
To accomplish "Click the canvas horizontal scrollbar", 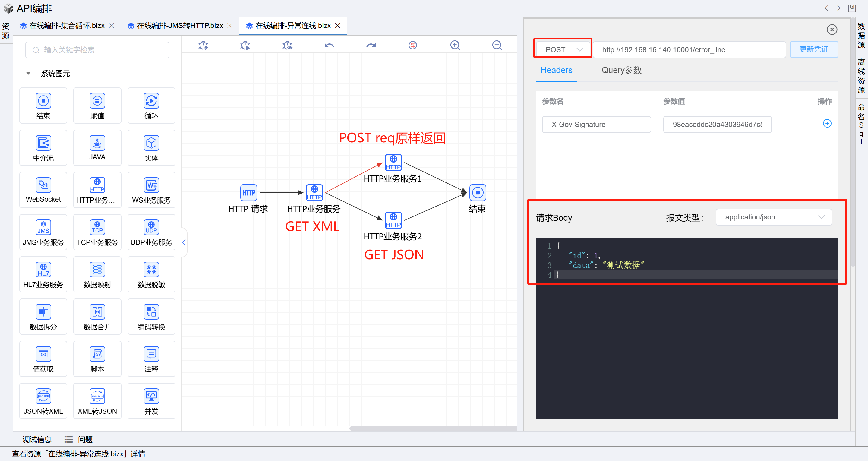I will point(433,428).
